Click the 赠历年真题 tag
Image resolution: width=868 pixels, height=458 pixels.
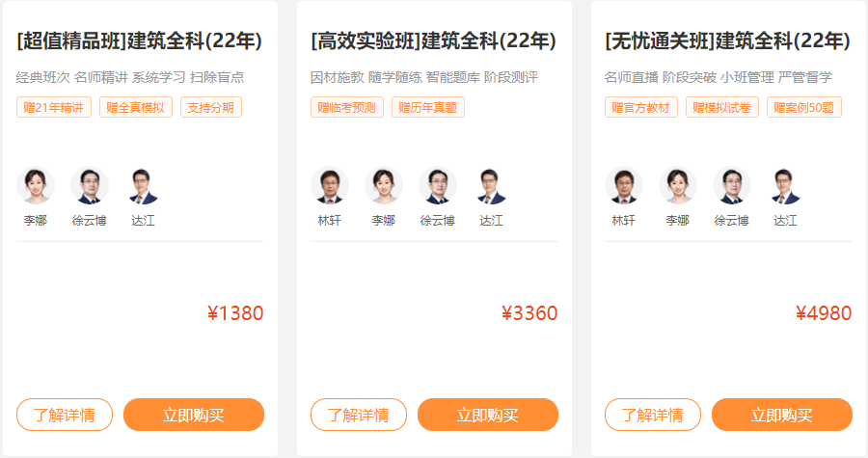coord(428,107)
